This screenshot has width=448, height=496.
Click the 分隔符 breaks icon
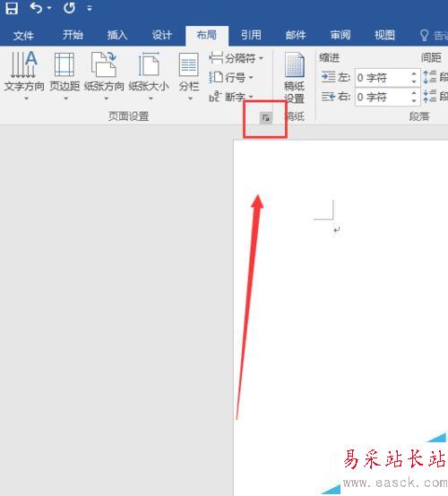(x=216, y=58)
